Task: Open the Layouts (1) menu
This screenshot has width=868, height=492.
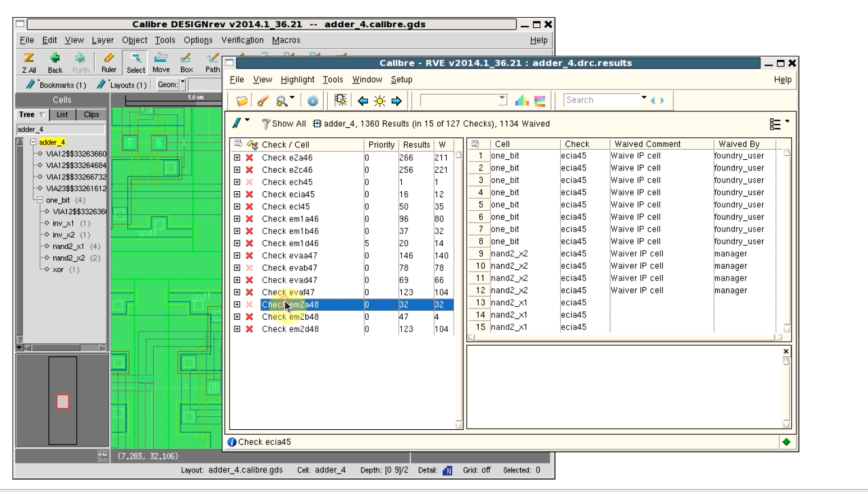Action: tap(122, 85)
